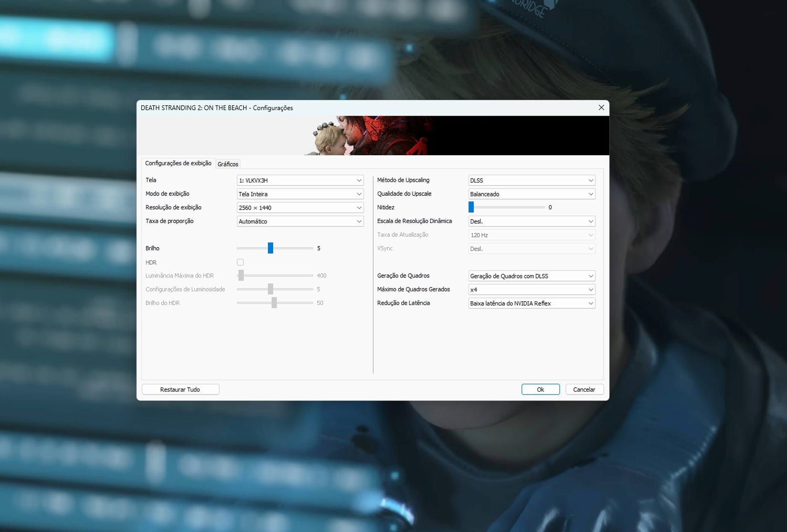787x532 pixels.
Task: Click the Método de Upscaling label
Action: tap(403, 180)
